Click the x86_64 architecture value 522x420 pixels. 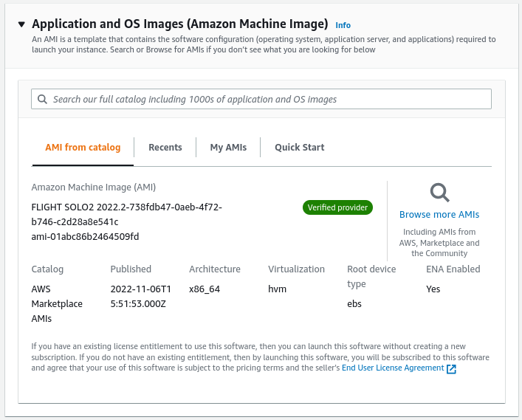point(205,289)
